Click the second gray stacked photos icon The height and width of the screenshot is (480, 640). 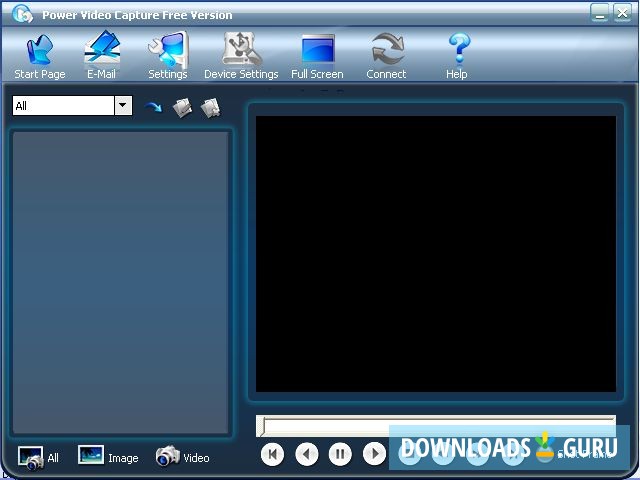tap(211, 108)
